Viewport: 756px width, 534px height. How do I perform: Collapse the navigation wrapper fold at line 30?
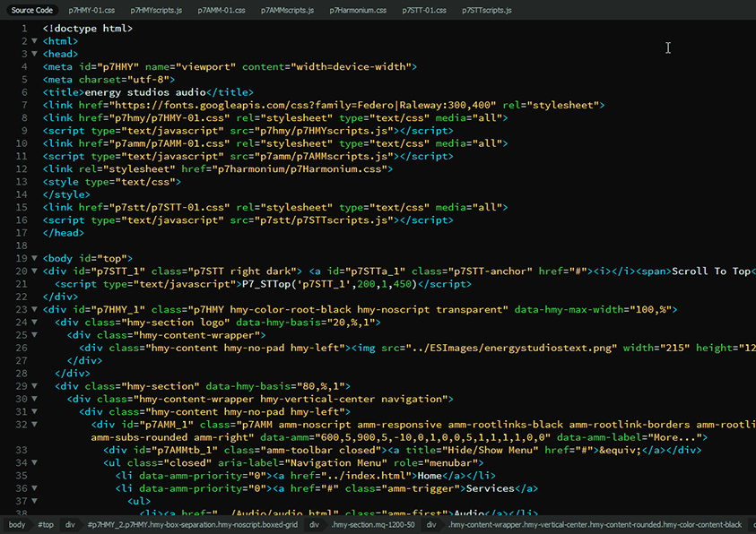pyautogui.click(x=34, y=399)
